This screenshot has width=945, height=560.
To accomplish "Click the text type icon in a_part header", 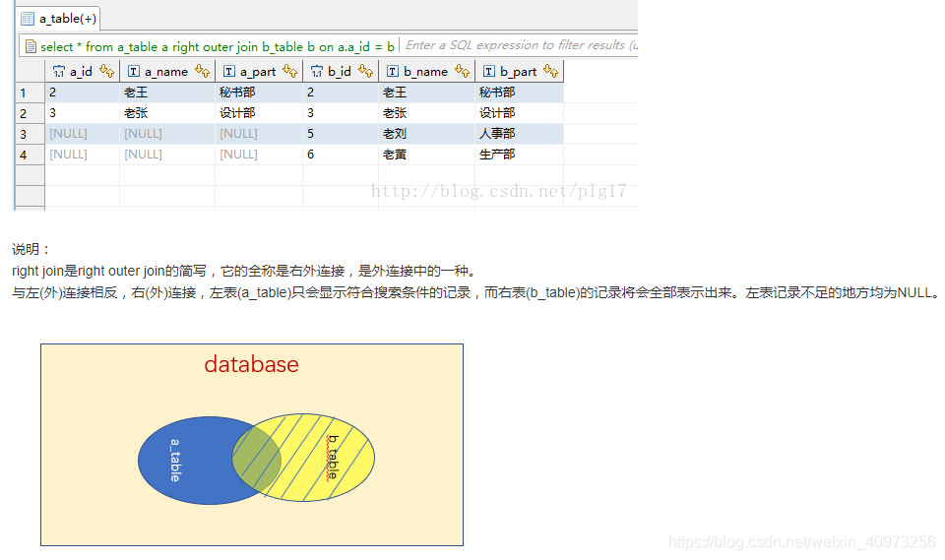I will click(229, 71).
